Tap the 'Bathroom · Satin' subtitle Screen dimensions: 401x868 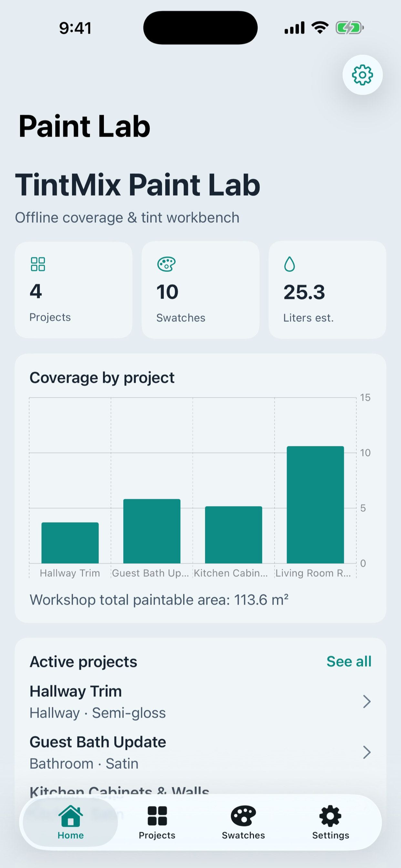point(84,764)
